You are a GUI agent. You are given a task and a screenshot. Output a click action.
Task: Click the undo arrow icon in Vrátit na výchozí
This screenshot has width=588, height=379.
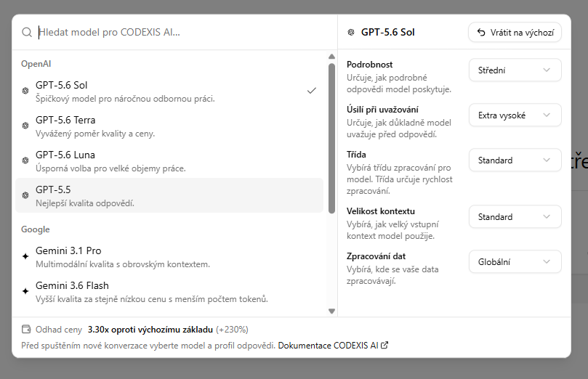tap(481, 32)
